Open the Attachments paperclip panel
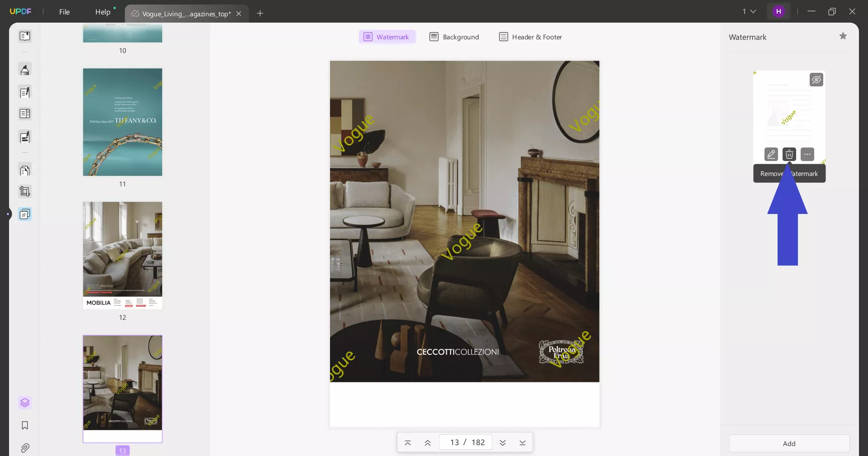 tap(25, 448)
